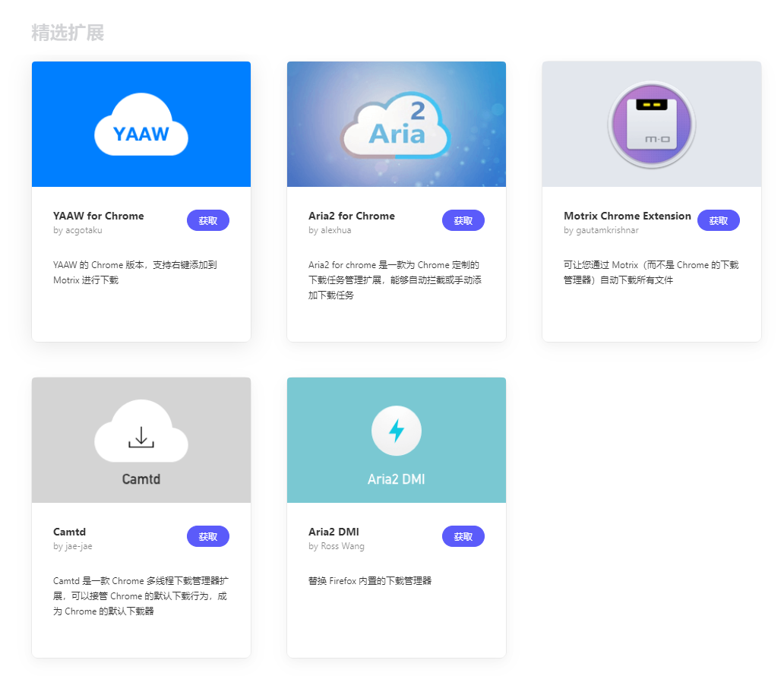Open the Motrix Chrome Extension title

point(628,216)
